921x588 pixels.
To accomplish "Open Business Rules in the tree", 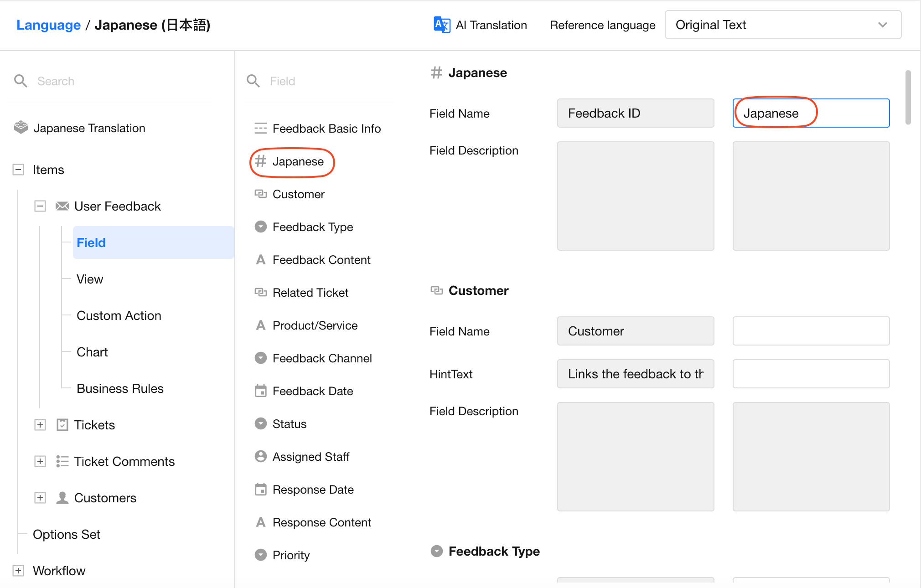I will pos(120,388).
